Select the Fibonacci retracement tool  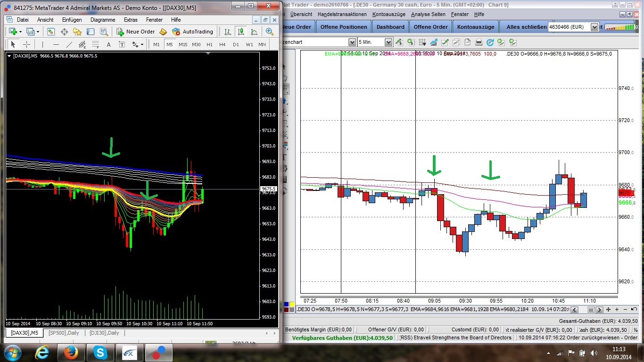coord(96,44)
